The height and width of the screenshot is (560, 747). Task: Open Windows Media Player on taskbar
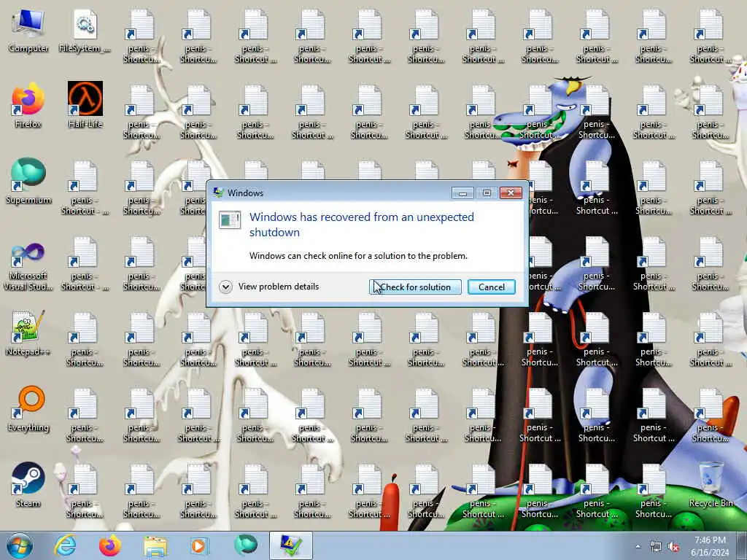pos(198,545)
